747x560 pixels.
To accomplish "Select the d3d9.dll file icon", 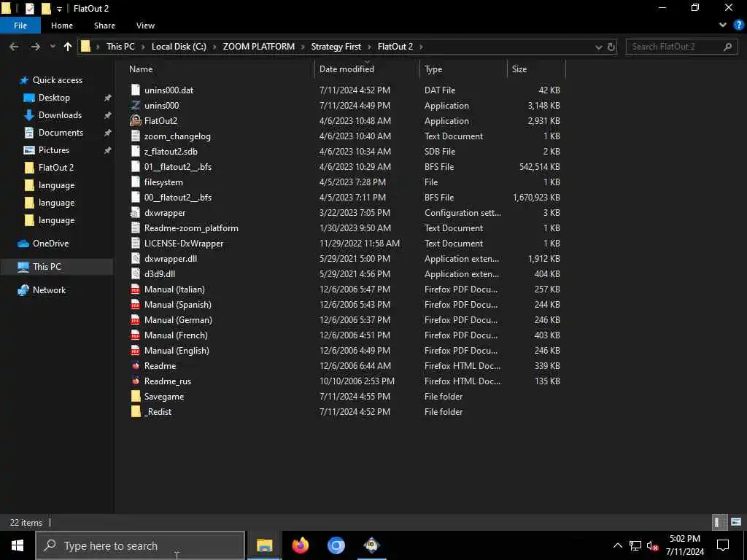I will pyautogui.click(x=135, y=274).
